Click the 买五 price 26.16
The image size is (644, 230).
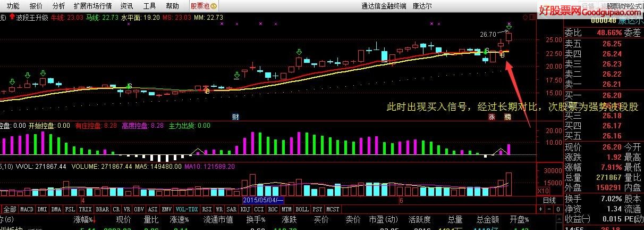(613, 136)
